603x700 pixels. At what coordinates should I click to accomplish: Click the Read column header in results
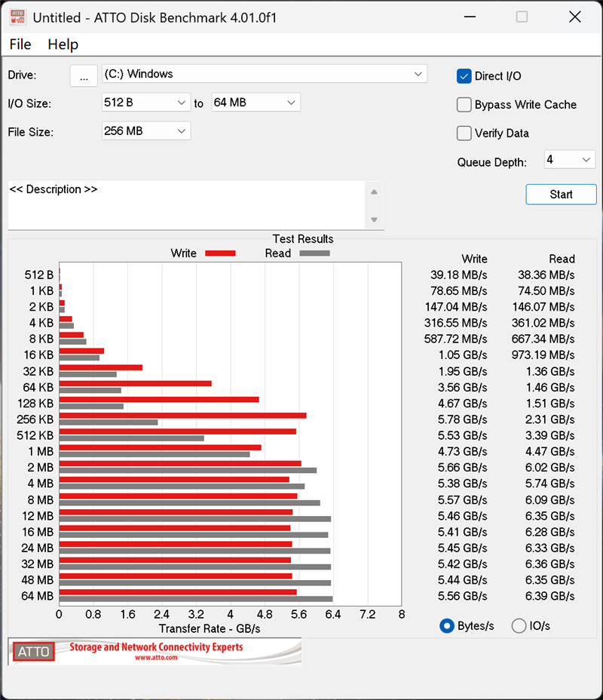pos(562,259)
